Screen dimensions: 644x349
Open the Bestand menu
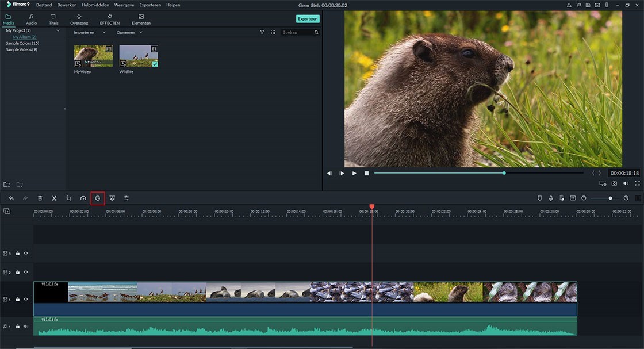pos(44,5)
